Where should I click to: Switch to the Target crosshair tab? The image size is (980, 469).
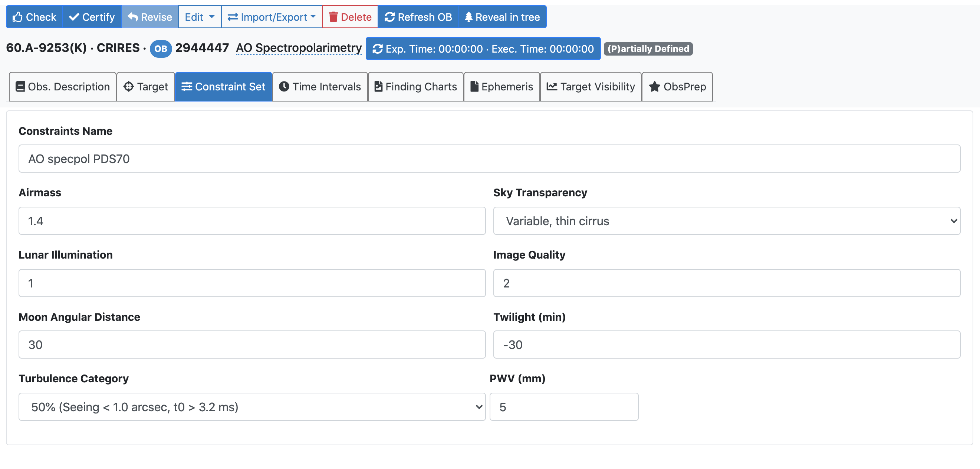145,87
